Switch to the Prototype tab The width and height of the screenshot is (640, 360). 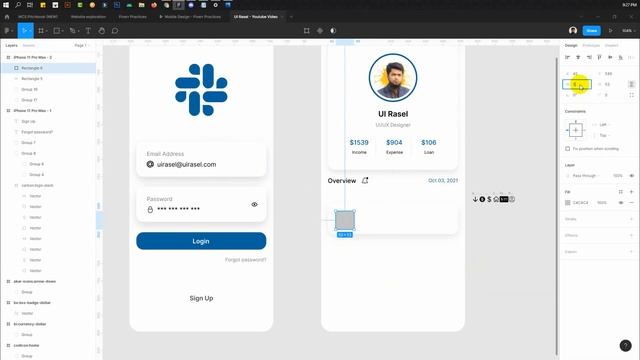(x=591, y=45)
